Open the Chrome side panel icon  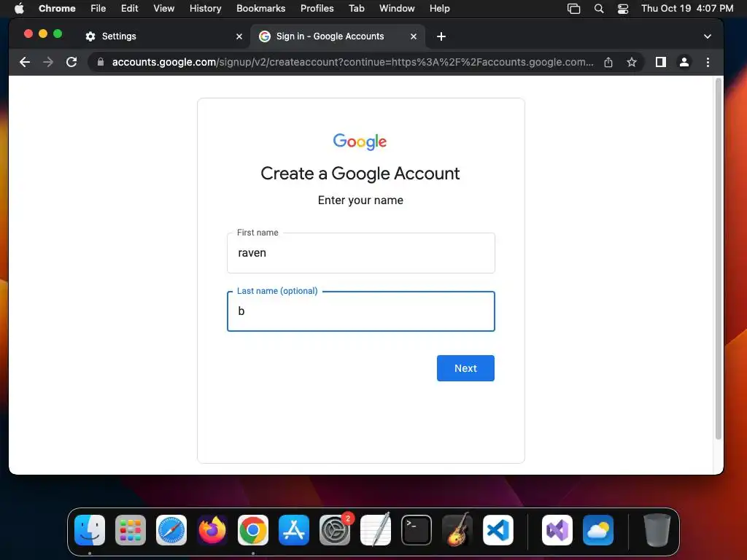(x=661, y=62)
